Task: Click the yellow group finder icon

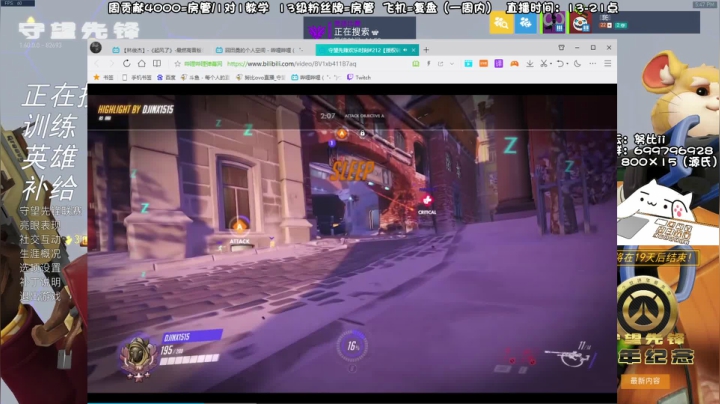Action: (x=501, y=22)
